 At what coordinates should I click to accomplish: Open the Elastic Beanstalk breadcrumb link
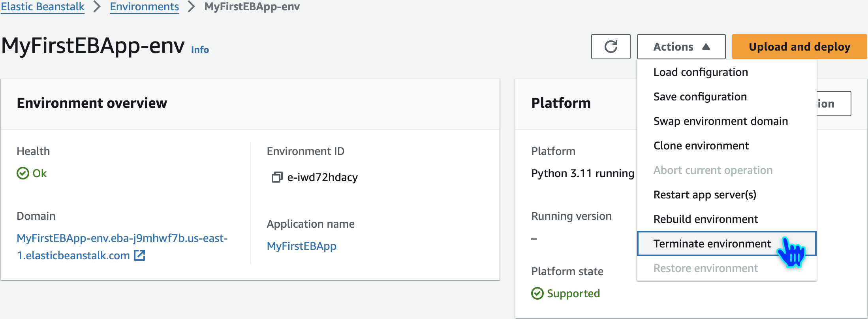(43, 7)
